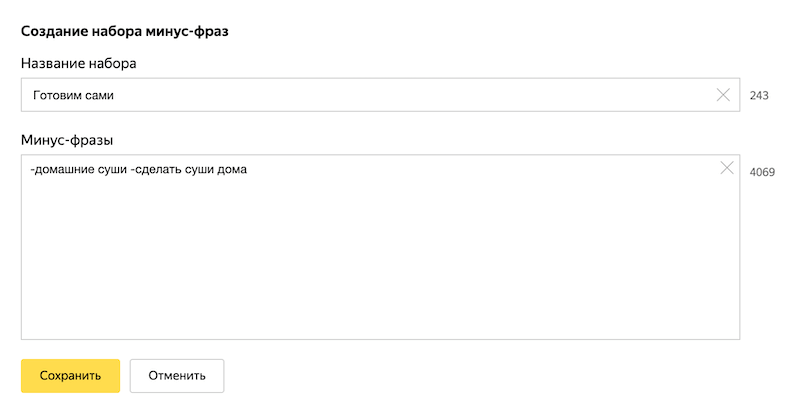Click blank middle of the set name field
Viewport: 800px width, 411px height.
[x=400, y=95]
